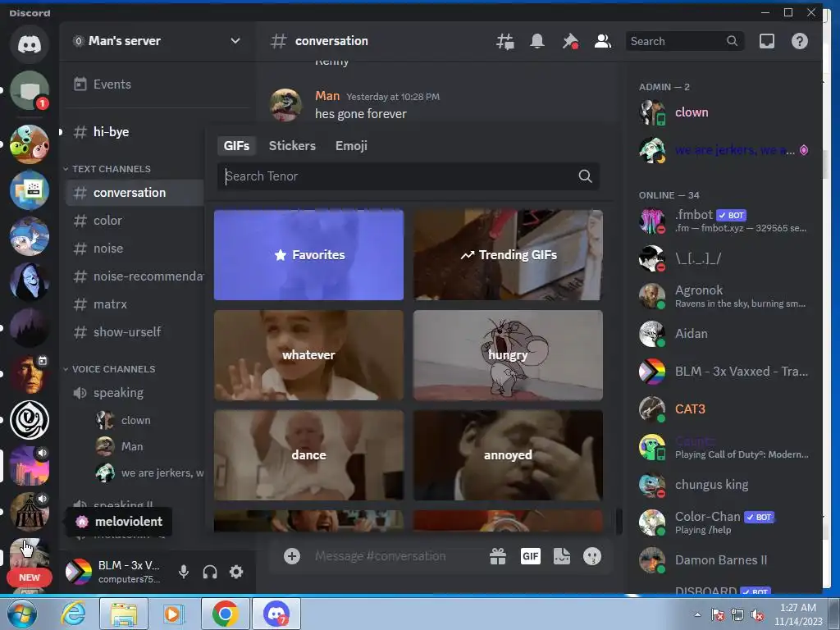The width and height of the screenshot is (840, 630).
Task: Toggle the GIF picker button
Action: [531, 556]
